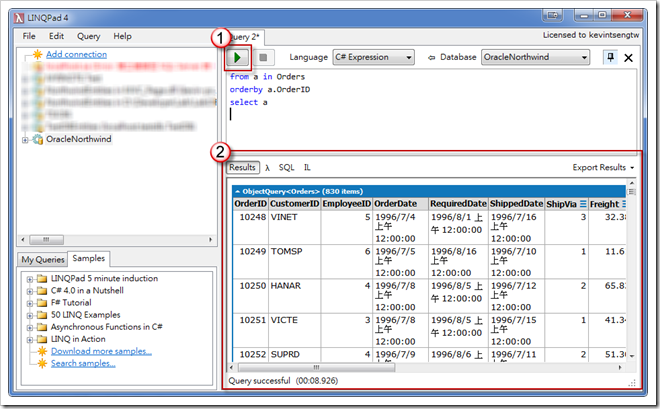Image resolution: width=660 pixels, height=409 pixels.
Task: Click the Add connection star icon
Action: 37,54
